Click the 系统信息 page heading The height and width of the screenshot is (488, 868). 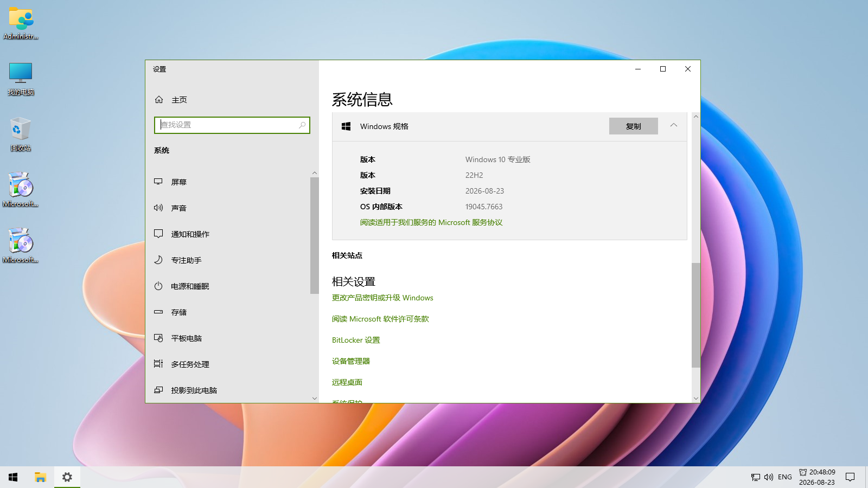pyautogui.click(x=362, y=100)
